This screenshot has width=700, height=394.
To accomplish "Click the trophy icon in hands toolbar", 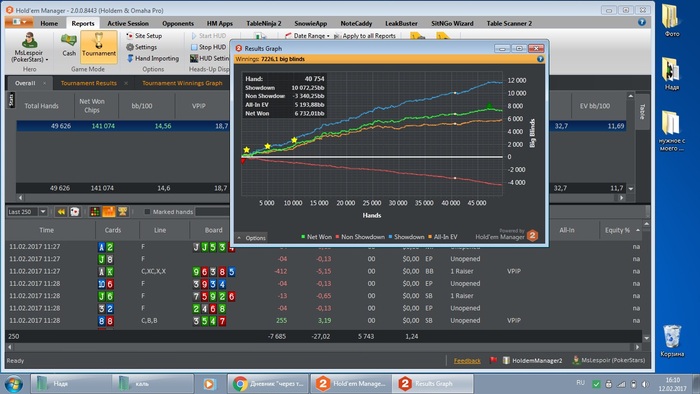I will pyautogui.click(x=122, y=212).
